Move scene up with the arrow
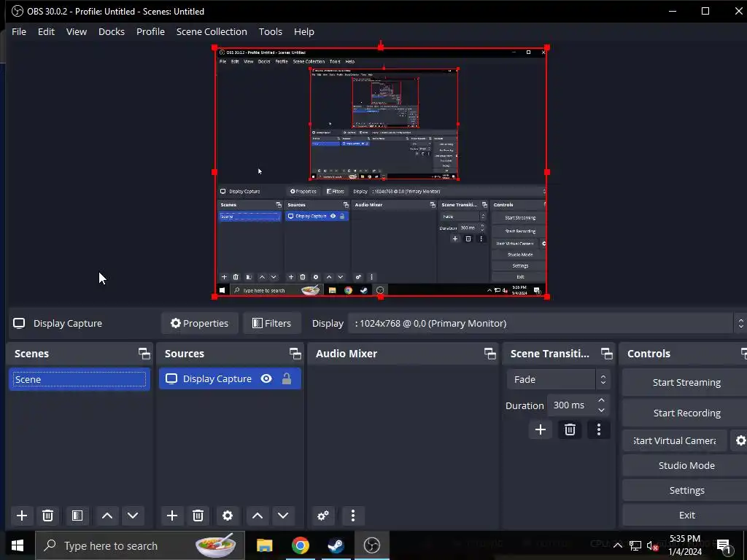The width and height of the screenshot is (747, 560). (x=107, y=516)
